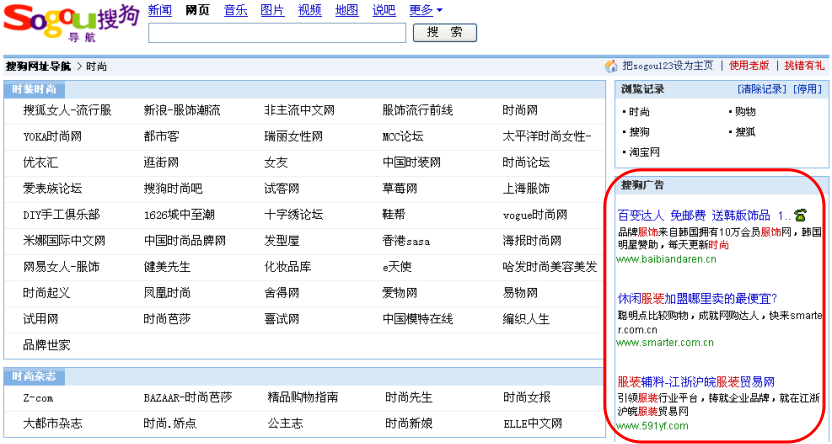Image resolution: width=832 pixels, height=444 pixels.
Task: Click the 挑错有礼 link
Action: pos(804,66)
